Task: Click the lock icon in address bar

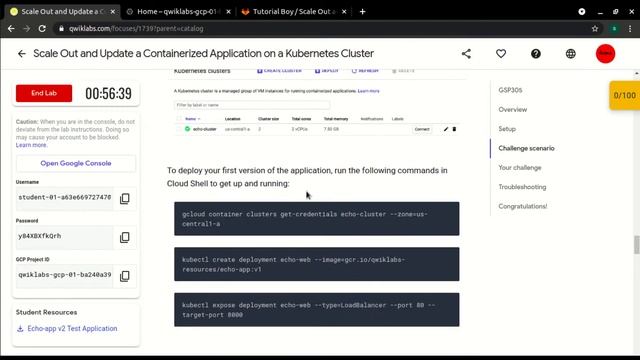Action: [61, 29]
